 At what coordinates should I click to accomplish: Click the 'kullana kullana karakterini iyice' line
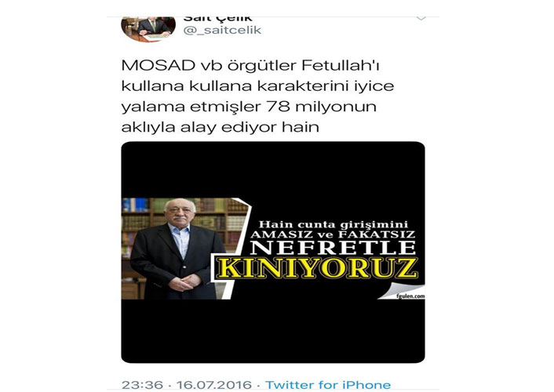point(257,85)
